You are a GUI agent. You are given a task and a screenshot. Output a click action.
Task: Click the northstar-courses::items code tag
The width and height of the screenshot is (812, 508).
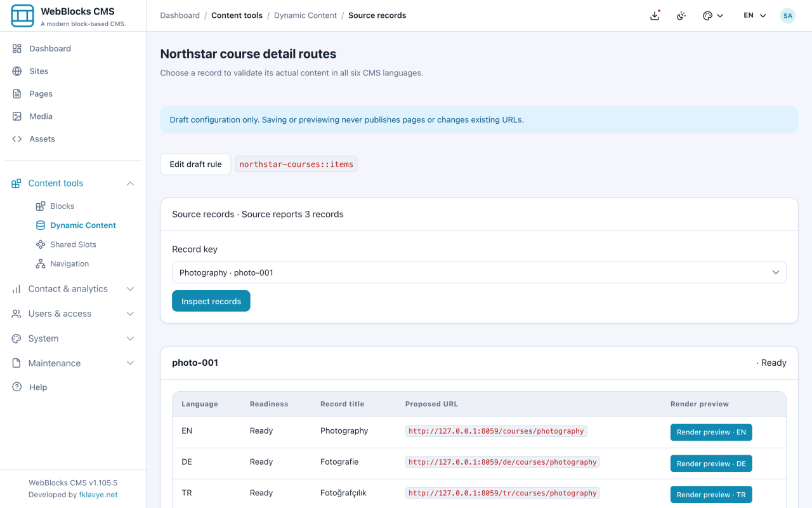[x=296, y=164]
